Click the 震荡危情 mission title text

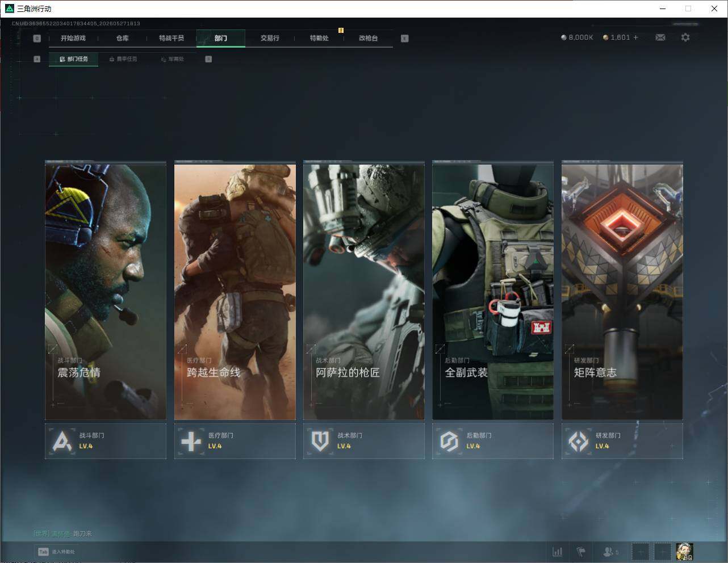pyautogui.click(x=79, y=372)
